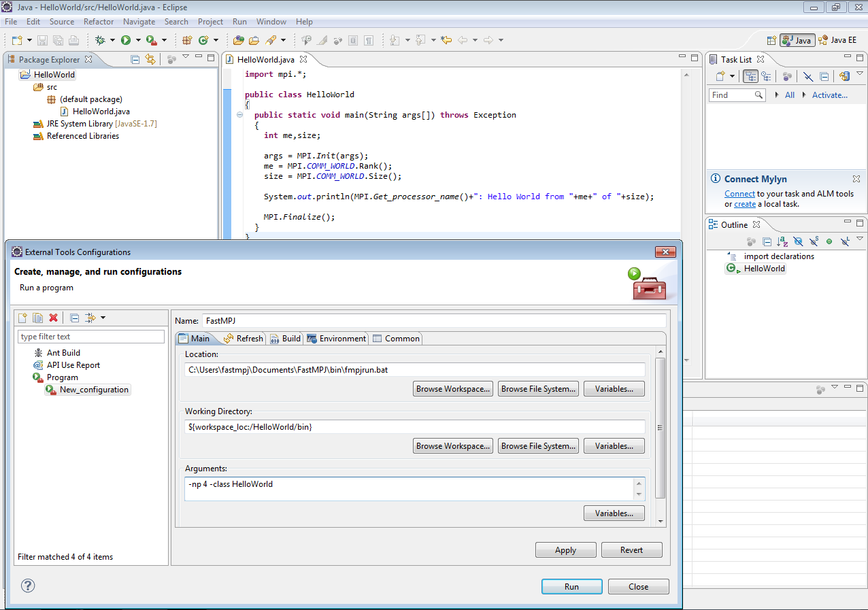Click the Revert button
868x610 pixels.
[x=632, y=550]
